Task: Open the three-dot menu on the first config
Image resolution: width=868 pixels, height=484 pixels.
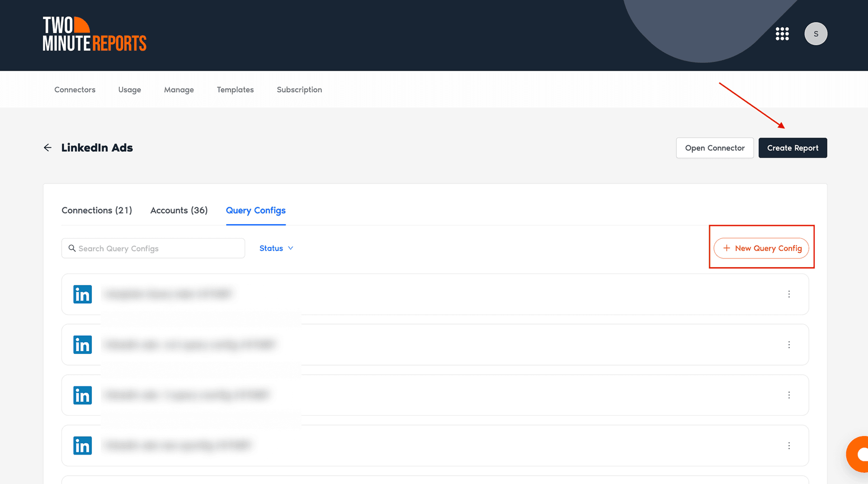Action: [789, 294]
